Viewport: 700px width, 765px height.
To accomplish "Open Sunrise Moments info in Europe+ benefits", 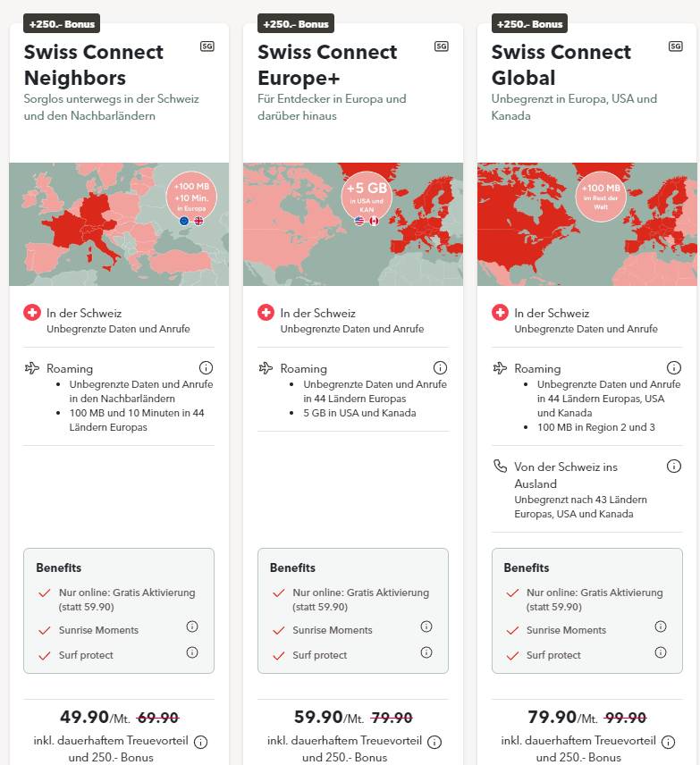I will [426, 626].
